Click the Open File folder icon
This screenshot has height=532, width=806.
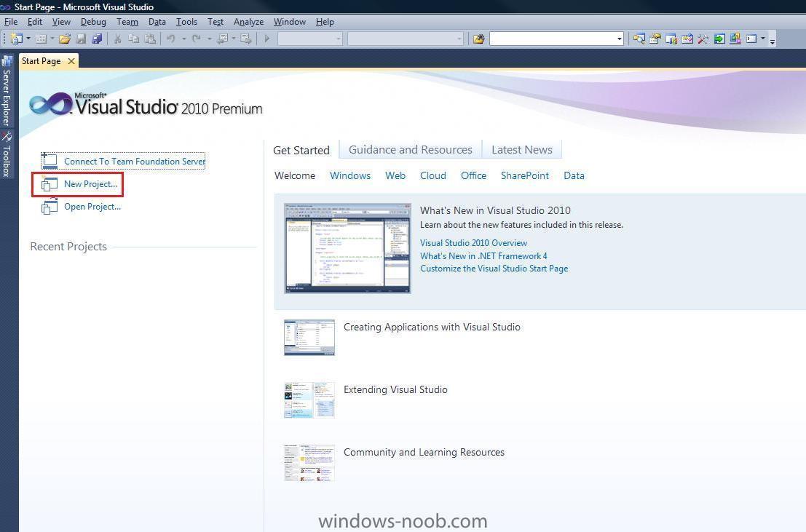(x=65, y=39)
